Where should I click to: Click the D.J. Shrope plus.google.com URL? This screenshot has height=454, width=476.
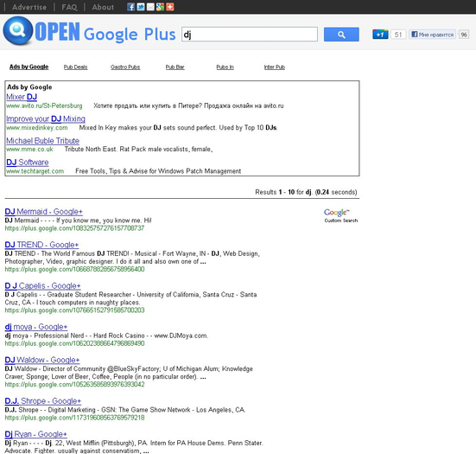pos(74,418)
